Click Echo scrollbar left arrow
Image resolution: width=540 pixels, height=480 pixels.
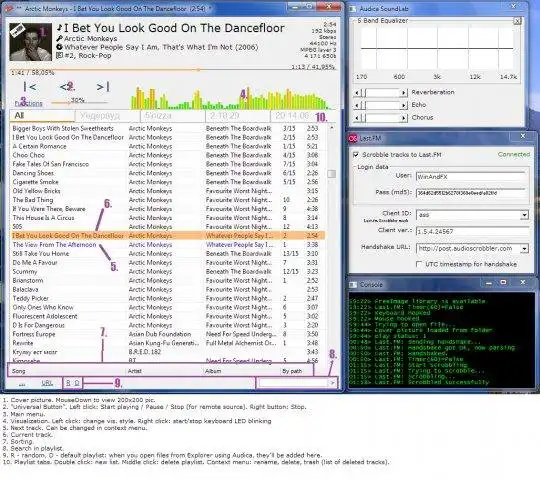tap(357, 105)
